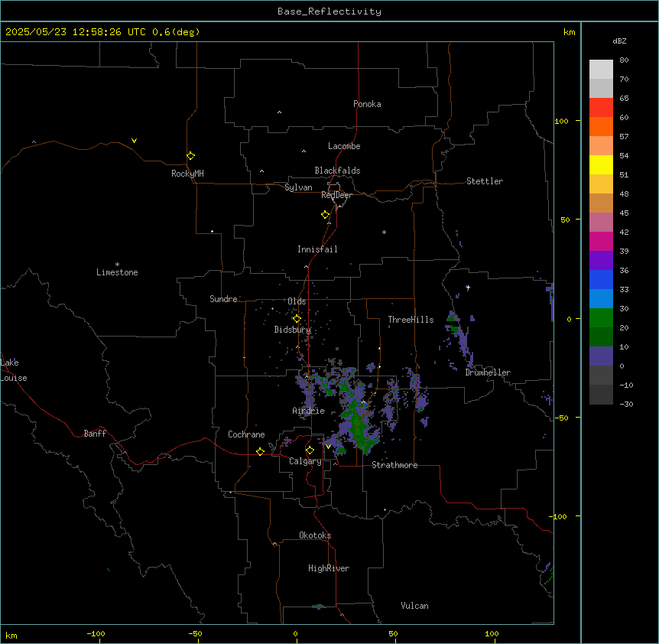Click the Sylvan label

[298, 187]
